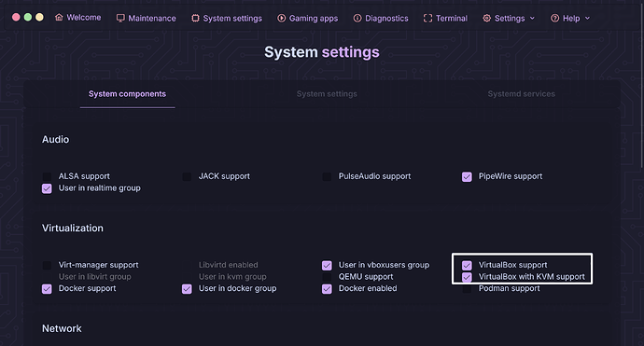Viewport: 644px width, 346px height.
Task: Check the Podman support checkbox
Action: pos(467,289)
